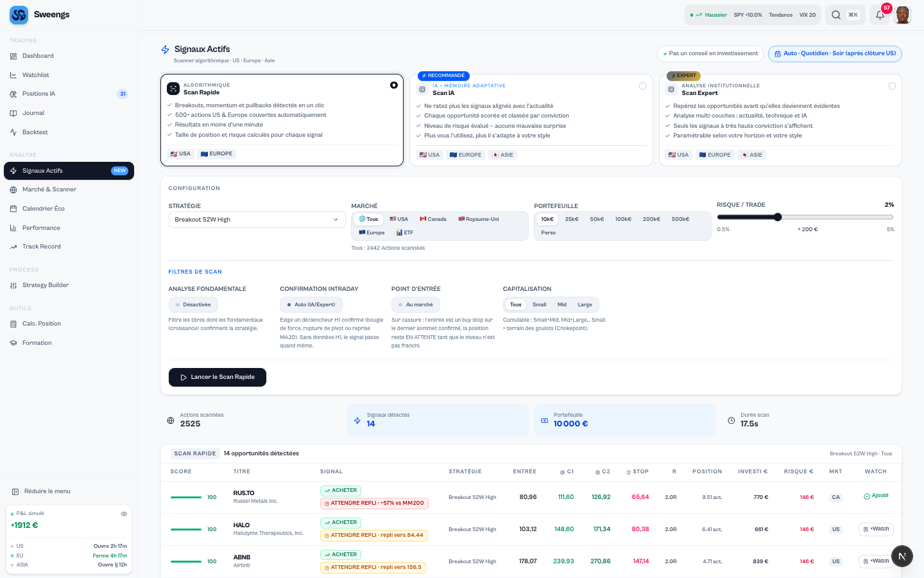Click the Strategy Builder sliders icon

coord(13,285)
